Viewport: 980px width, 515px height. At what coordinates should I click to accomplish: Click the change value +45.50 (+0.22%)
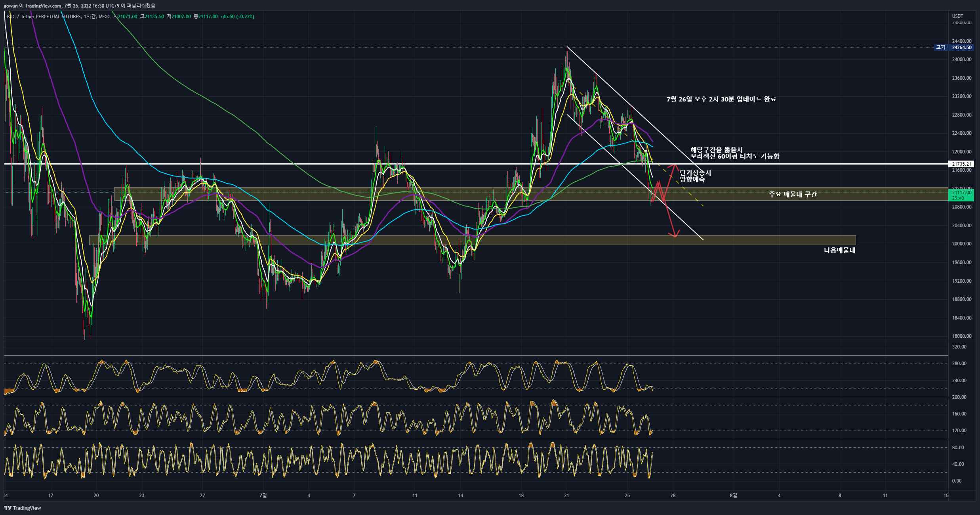point(237,17)
